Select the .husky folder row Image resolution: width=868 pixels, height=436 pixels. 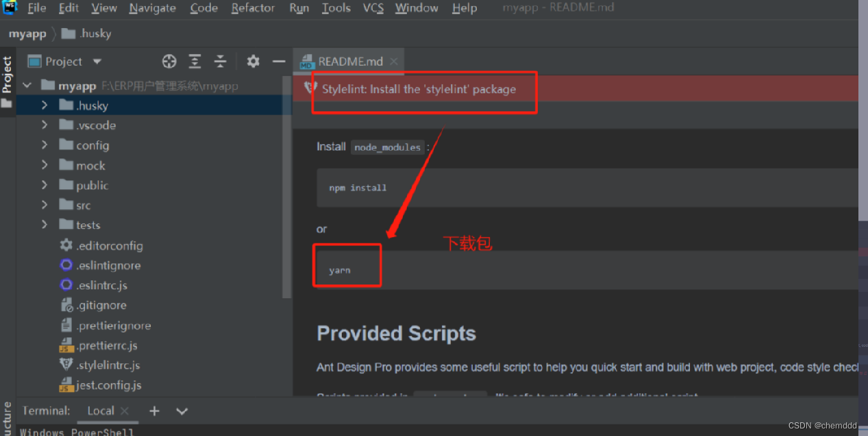tap(150, 106)
